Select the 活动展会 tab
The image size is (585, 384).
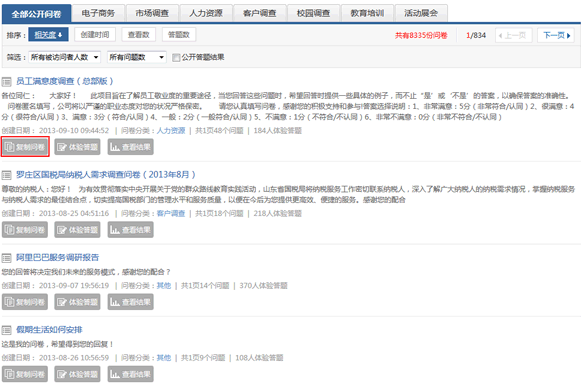pyautogui.click(x=421, y=13)
